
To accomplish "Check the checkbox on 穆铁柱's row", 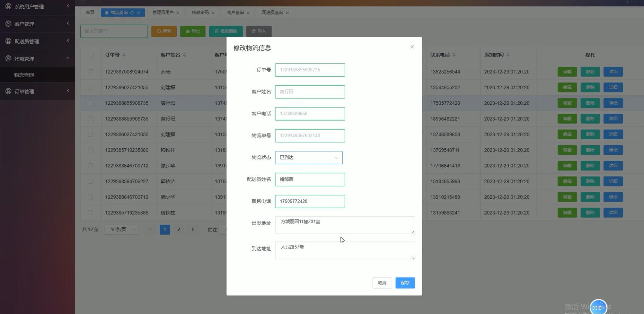I will [x=90, y=150].
